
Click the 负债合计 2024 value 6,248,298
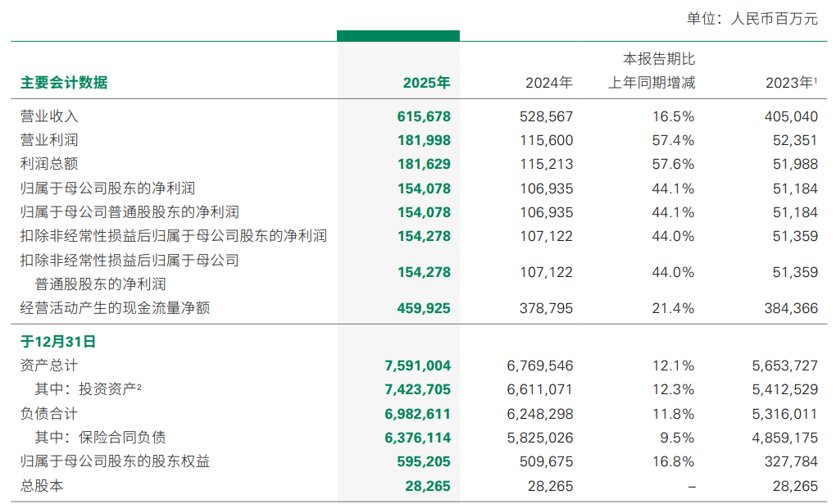click(x=538, y=414)
